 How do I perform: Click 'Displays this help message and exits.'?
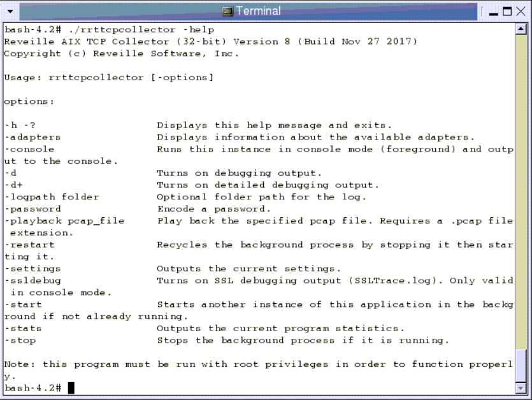point(274,125)
